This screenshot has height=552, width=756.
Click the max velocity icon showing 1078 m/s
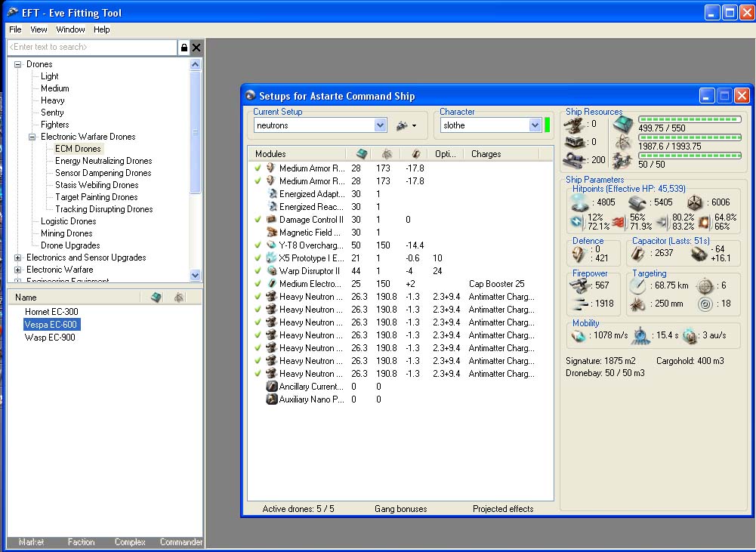pyautogui.click(x=579, y=335)
